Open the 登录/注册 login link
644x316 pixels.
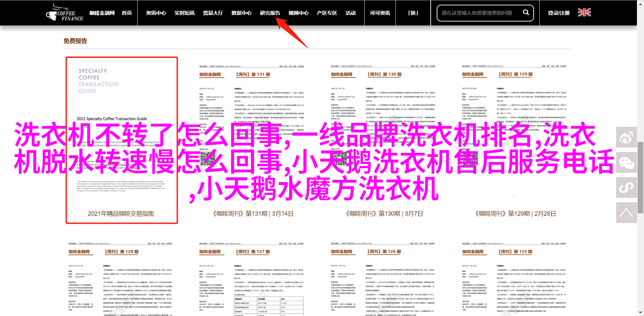click(x=559, y=13)
